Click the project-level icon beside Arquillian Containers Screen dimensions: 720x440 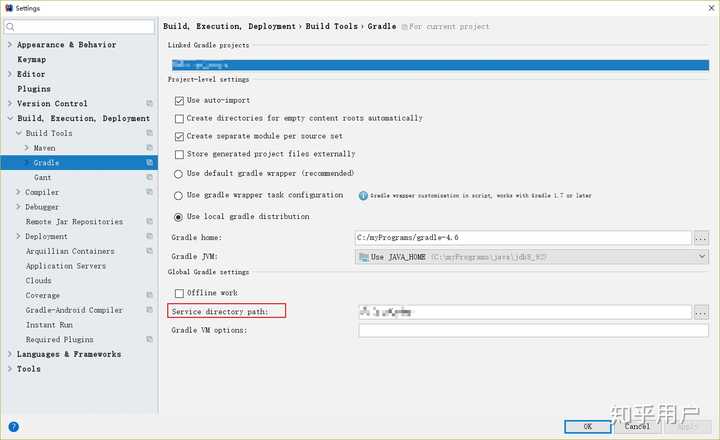click(x=149, y=251)
